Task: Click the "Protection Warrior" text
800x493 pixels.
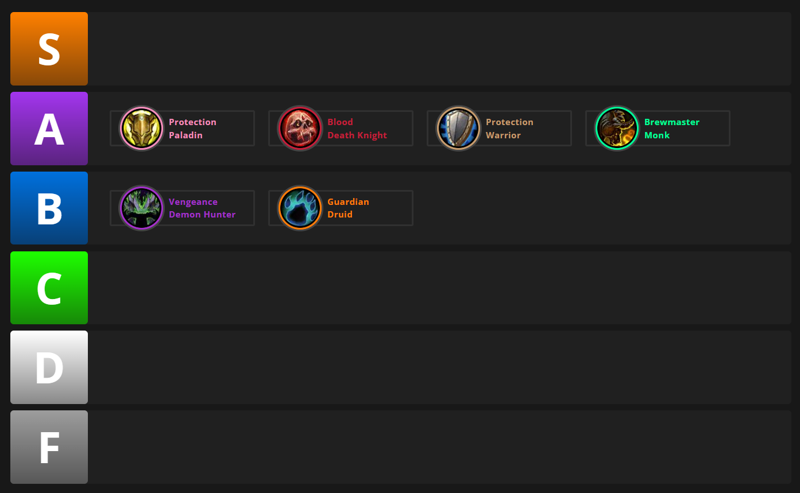Action: click(x=509, y=128)
